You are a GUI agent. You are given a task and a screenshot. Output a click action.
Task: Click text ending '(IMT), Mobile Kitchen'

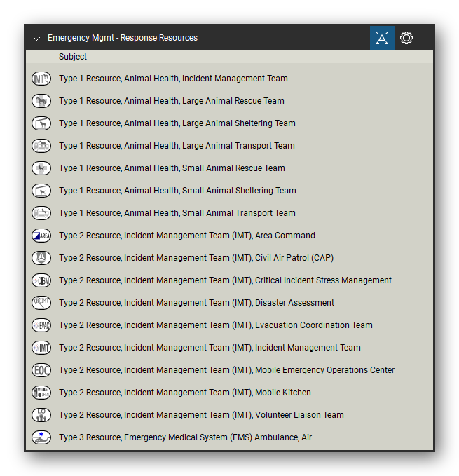[185, 393]
